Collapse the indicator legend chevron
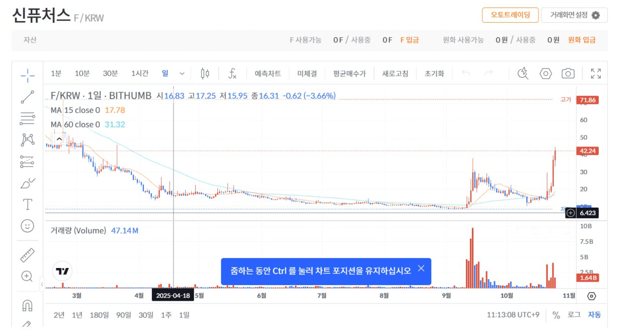The image size is (644, 334). click(59, 139)
